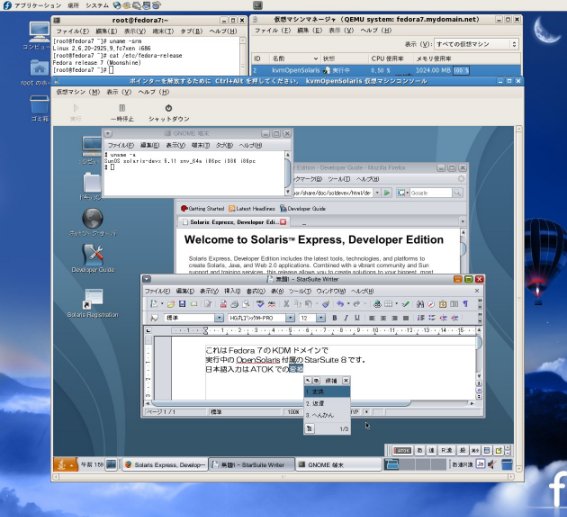
Task: Click the Firefox search magnifier icon
Action: tap(457, 193)
